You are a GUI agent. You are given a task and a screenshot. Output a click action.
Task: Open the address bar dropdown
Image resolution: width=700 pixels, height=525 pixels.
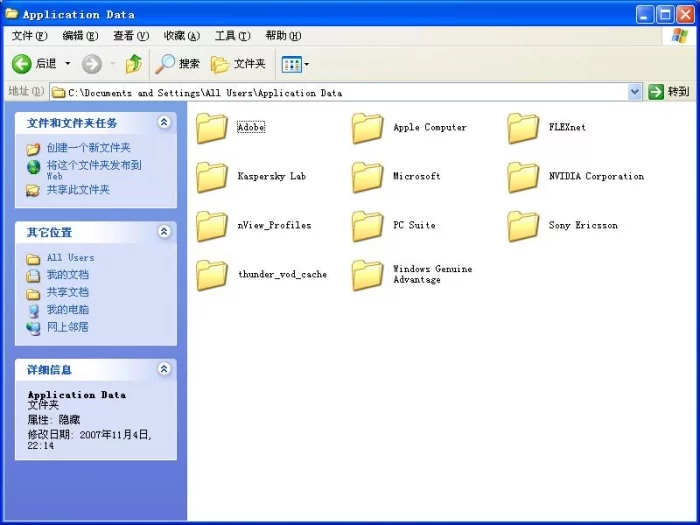click(634, 92)
